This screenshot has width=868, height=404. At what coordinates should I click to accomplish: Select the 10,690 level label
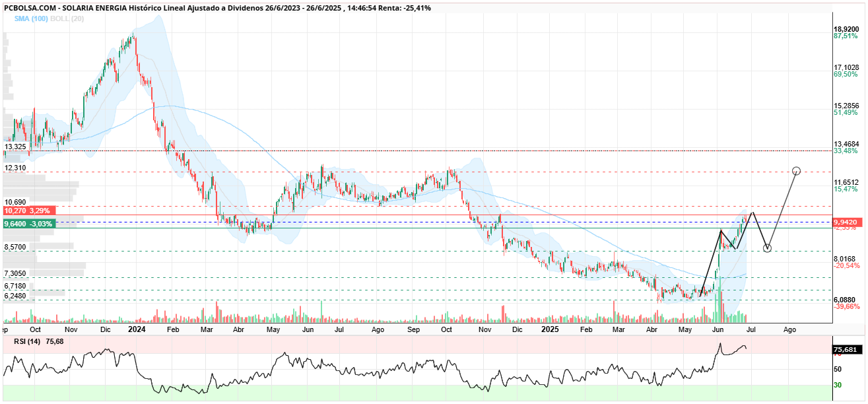click(x=15, y=203)
